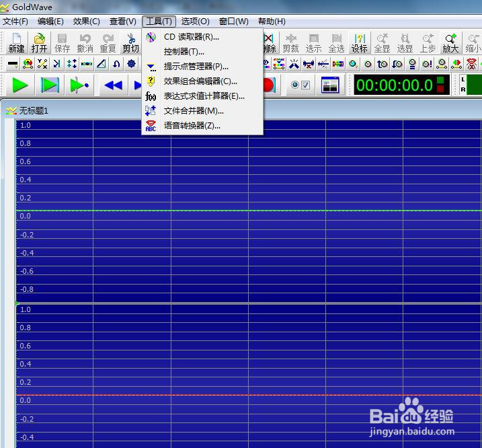Open the 查看(V) View menu
This screenshot has width=482, height=448.
pyautogui.click(x=122, y=22)
